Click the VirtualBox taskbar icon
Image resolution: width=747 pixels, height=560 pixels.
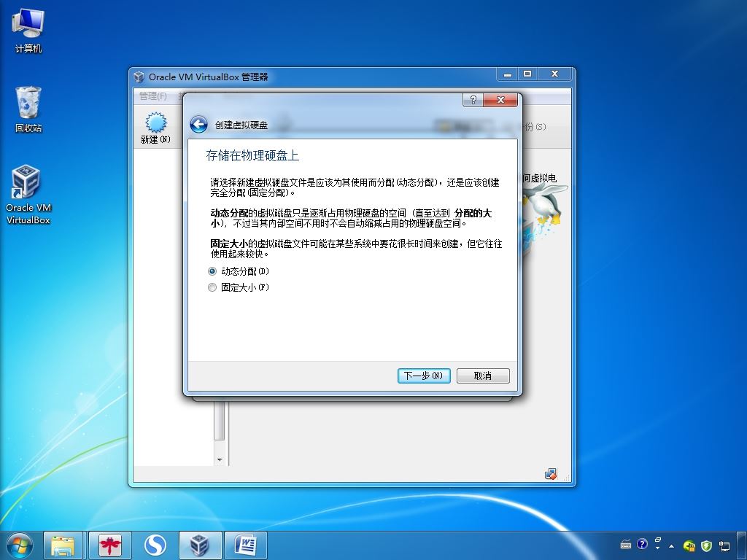pyautogui.click(x=200, y=545)
